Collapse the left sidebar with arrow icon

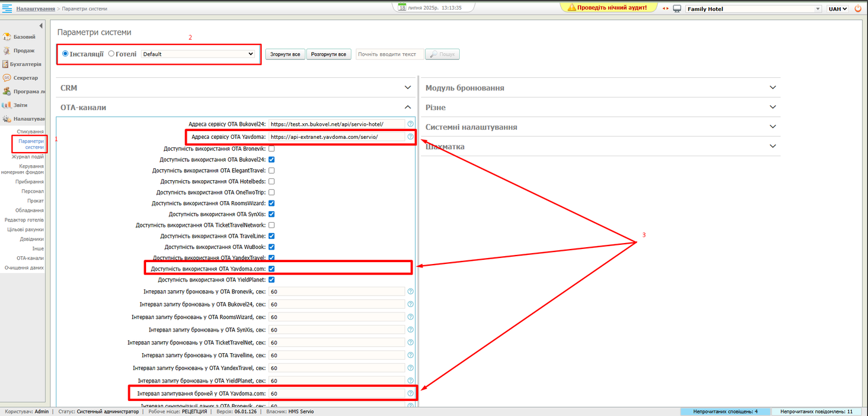tap(41, 26)
